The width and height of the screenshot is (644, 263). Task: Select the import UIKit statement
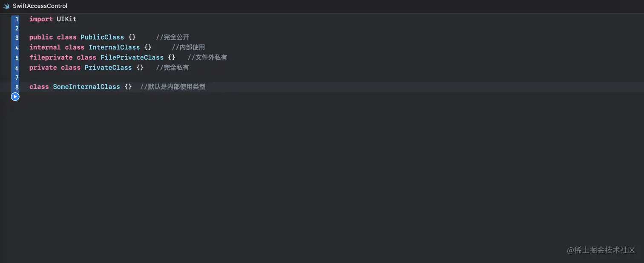pos(52,19)
